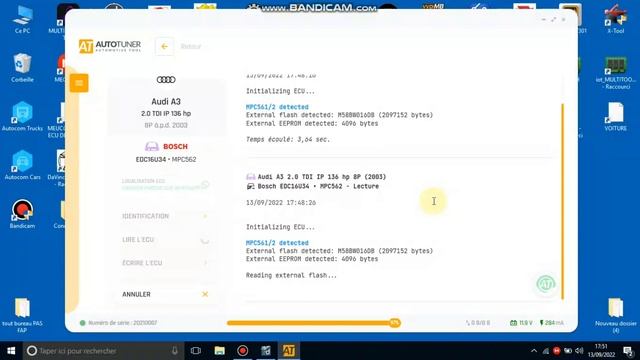
Task: Click the Windows search box
Action: tap(104, 351)
